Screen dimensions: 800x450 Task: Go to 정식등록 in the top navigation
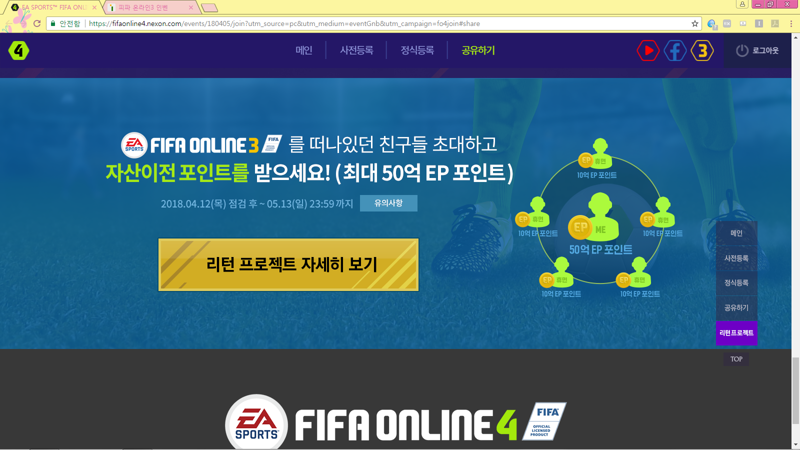click(x=417, y=51)
